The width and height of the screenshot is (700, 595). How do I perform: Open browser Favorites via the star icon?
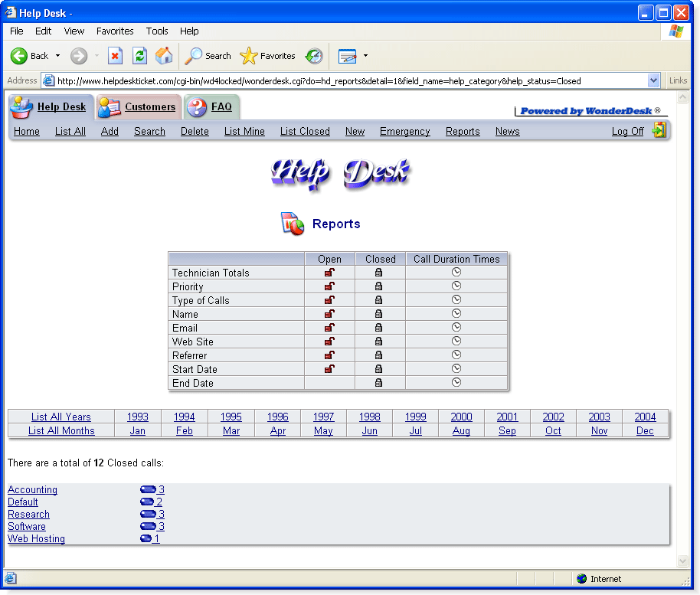247,55
